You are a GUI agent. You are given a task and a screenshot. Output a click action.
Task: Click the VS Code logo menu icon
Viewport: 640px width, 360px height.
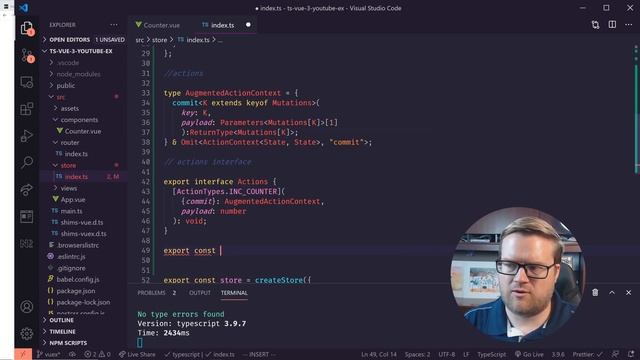pos(24,8)
